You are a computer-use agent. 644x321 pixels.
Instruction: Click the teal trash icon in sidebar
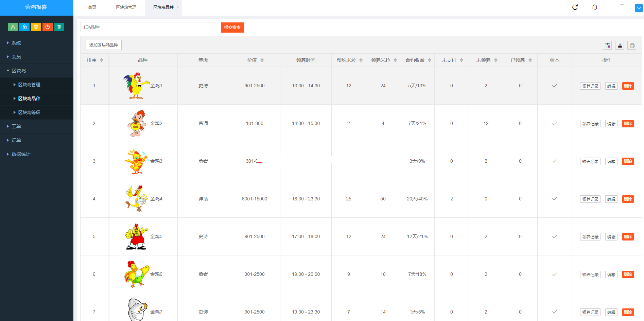coord(59,26)
